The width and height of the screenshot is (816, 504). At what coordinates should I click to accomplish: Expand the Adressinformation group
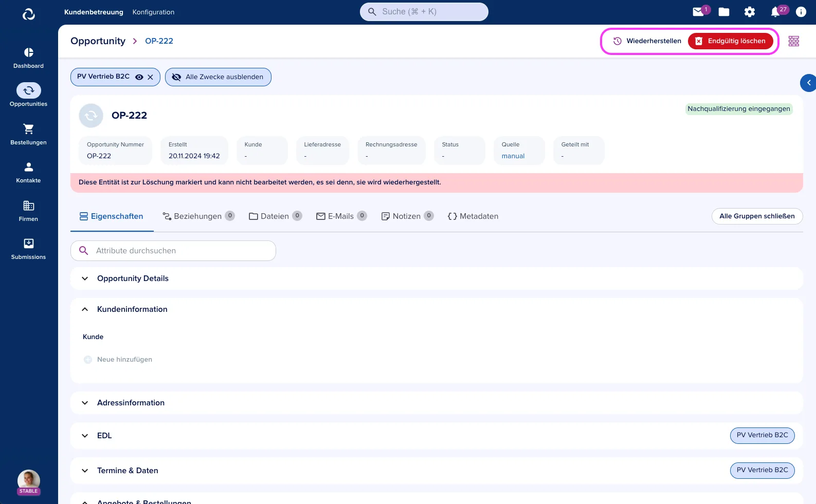[437, 403]
